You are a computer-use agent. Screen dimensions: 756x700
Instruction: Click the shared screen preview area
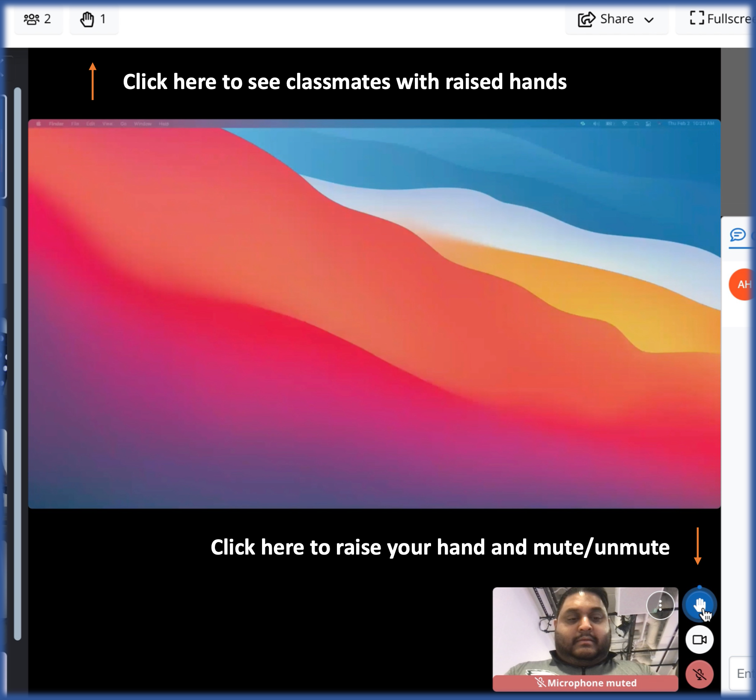tap(374, 314)
